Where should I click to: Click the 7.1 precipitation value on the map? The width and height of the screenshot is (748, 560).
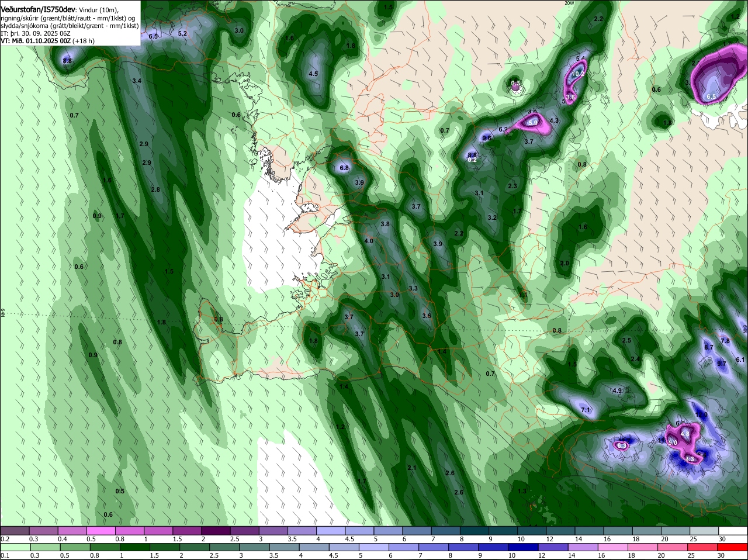[x=586, y=410]
